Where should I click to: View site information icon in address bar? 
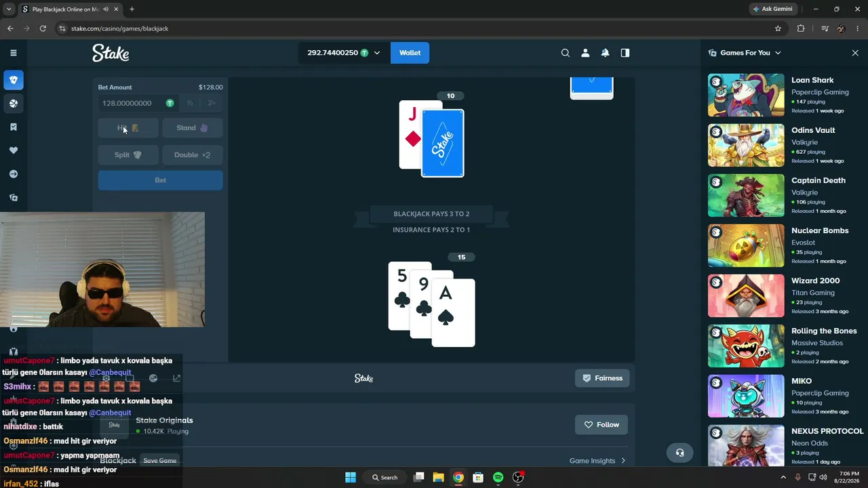pyautogui.click(x=62, y=28)
